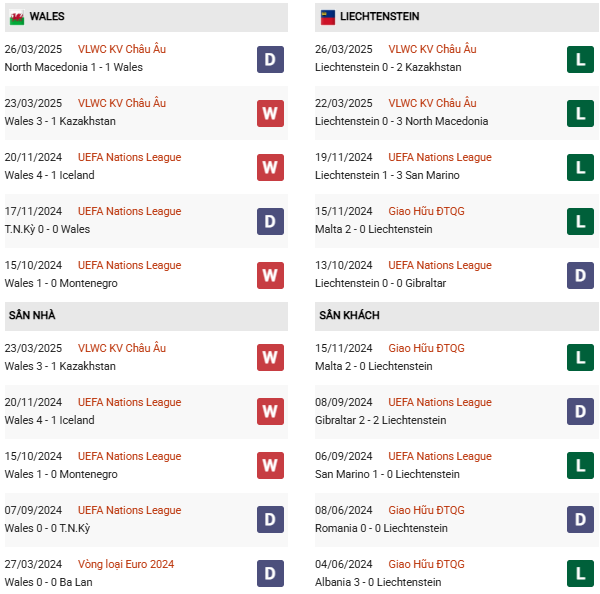Click L badge for San Marino 1-0 Liechtenstein

coord(580,465)
